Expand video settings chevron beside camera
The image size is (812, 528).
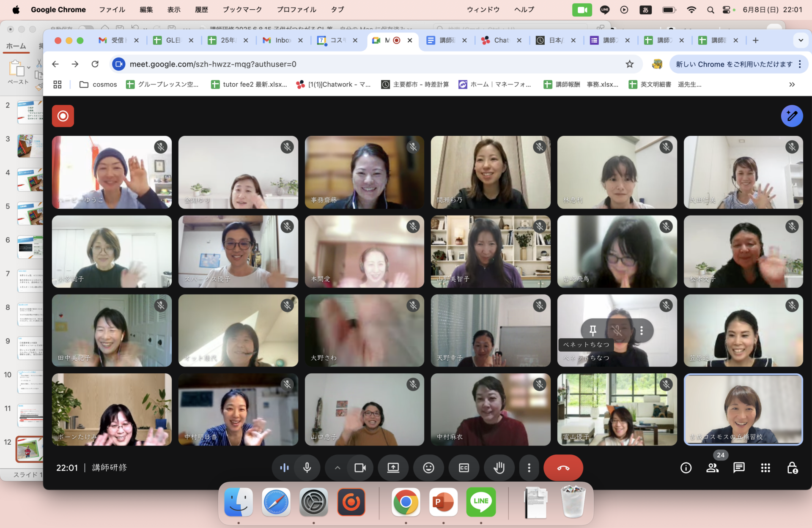pyautogui.click(x=337, y=468)
